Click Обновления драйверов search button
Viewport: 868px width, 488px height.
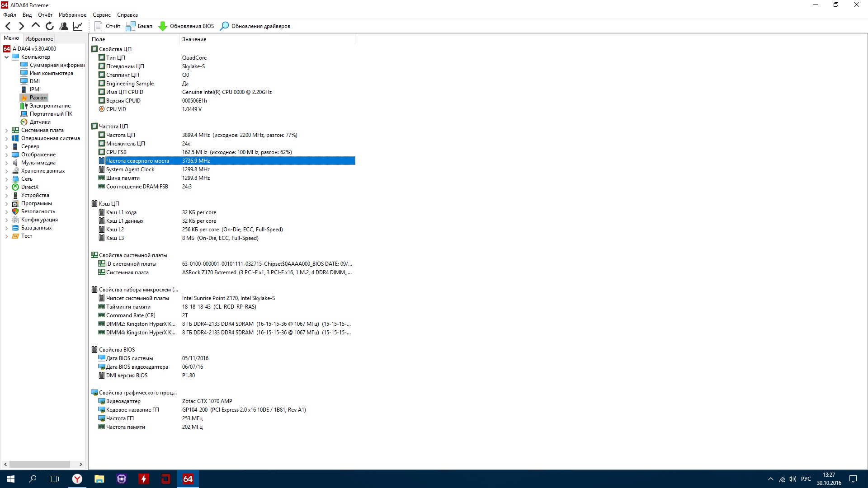tap(255, 26)
